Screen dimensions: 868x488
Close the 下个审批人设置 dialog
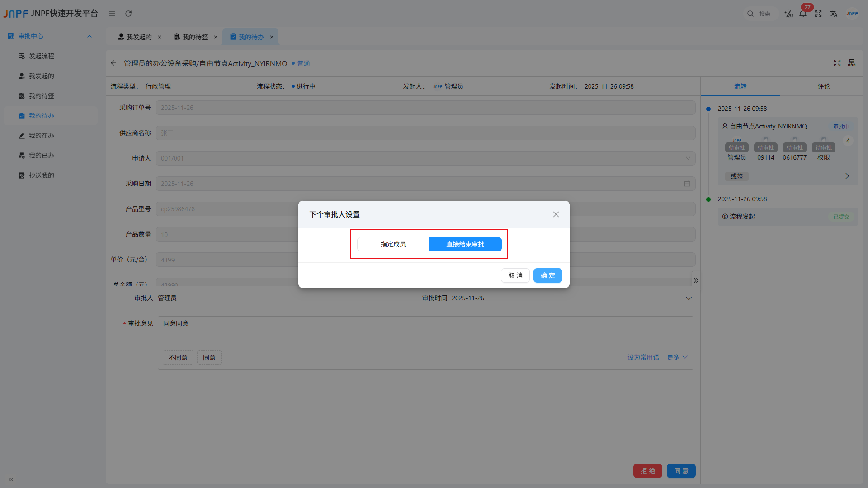(556, 214)
